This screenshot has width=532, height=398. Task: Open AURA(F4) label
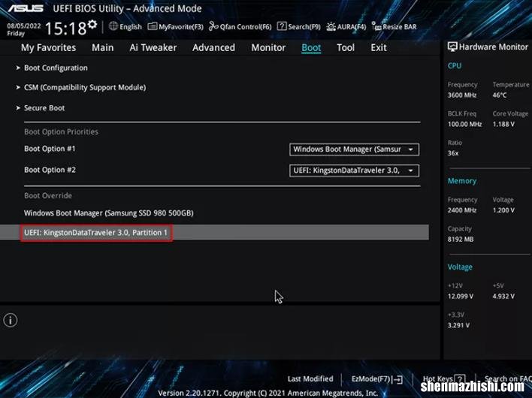(351, 27)
